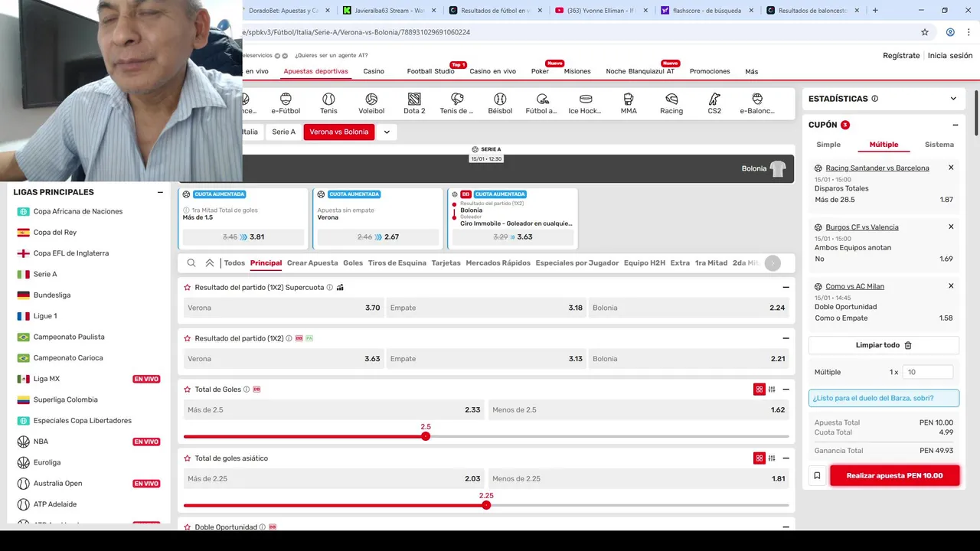Viewport: 980px width, 551px height.
Task: Select the Tenis sport icon
Action: click(328, 103)
